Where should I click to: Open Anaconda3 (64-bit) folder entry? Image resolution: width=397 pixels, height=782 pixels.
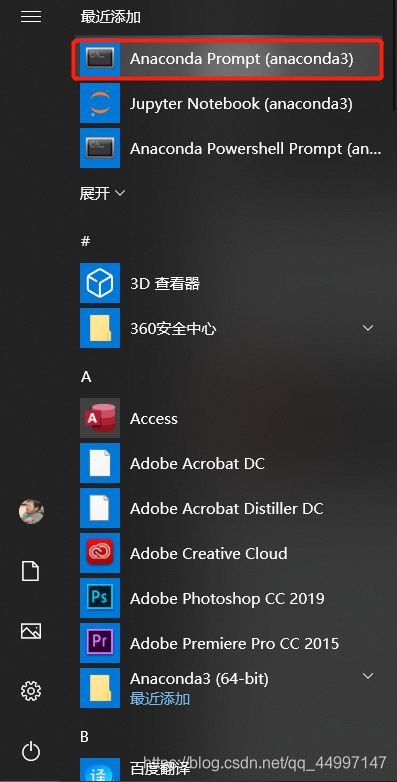(x=232, y=688)
